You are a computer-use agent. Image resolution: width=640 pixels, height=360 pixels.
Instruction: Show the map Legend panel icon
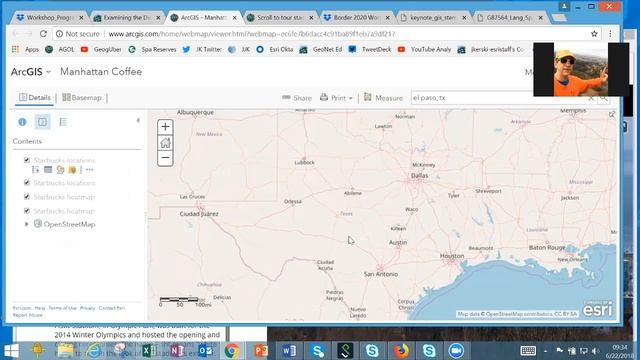point(63,122)
